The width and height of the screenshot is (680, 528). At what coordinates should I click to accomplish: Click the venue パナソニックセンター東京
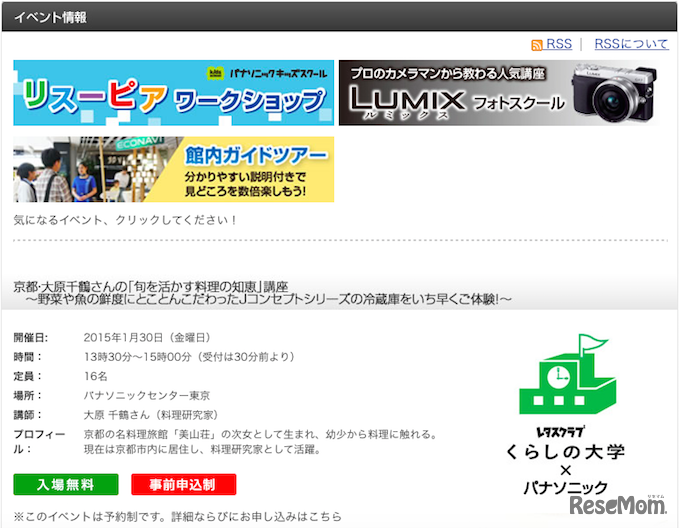(x=147, y=395)
